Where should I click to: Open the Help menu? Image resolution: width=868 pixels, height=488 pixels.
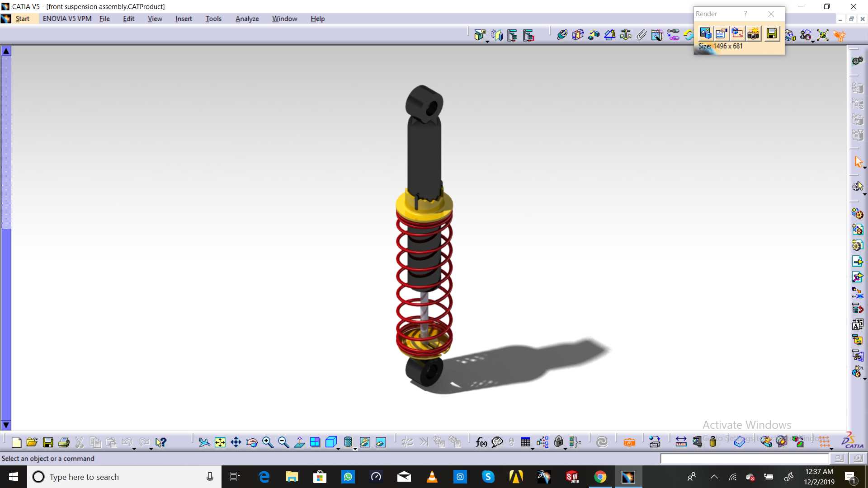click(317, 19)
